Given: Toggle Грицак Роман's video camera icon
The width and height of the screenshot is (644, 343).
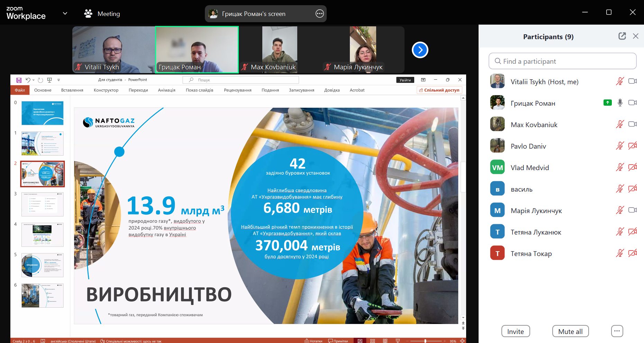Looking at the screenshot, I should point(632,103).
